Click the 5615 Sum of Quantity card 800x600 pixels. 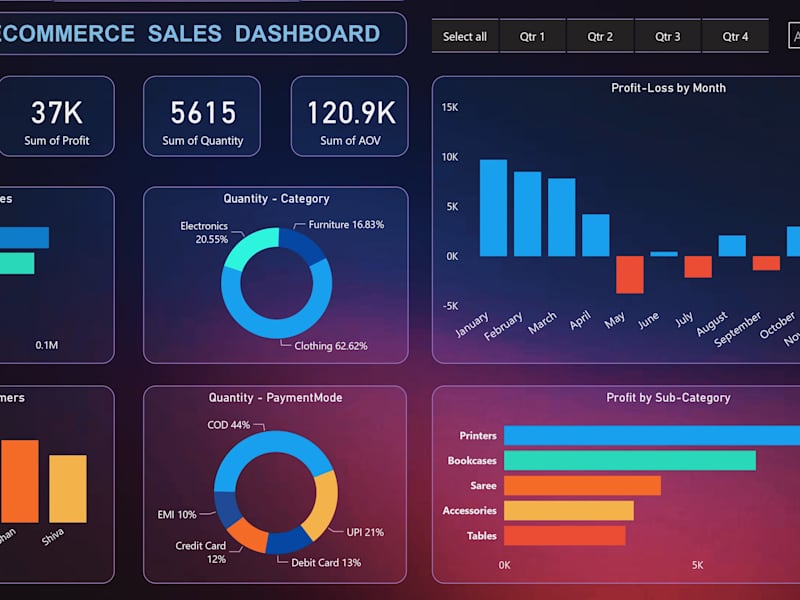coord(202,116)
